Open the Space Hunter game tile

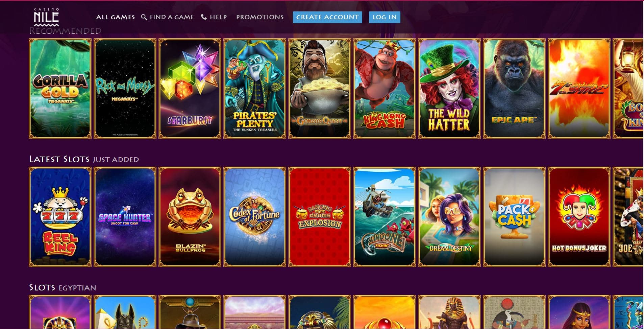125,217
